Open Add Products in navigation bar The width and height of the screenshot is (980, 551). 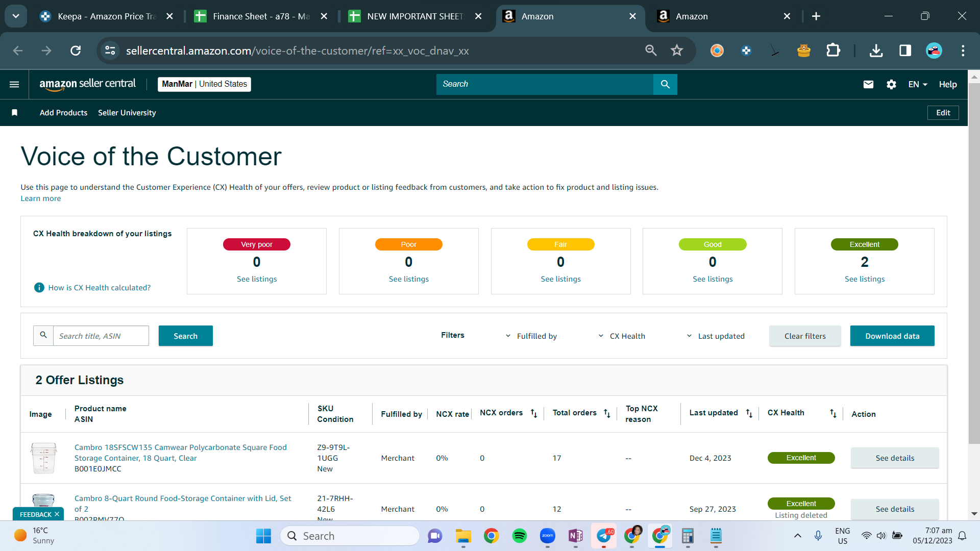tap(63, 113)
